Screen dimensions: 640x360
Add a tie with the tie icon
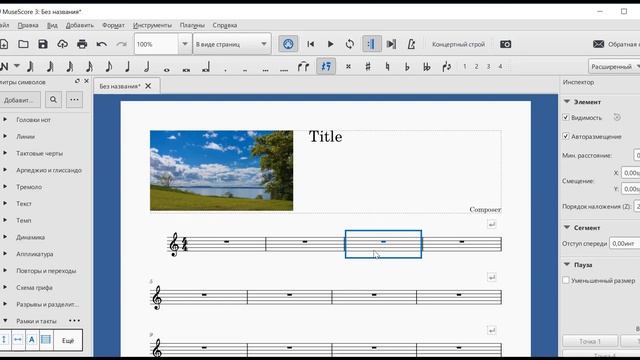303,67
